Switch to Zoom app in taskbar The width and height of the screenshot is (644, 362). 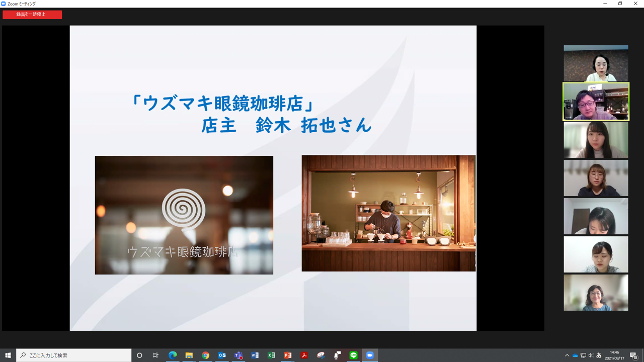[370, 355]
